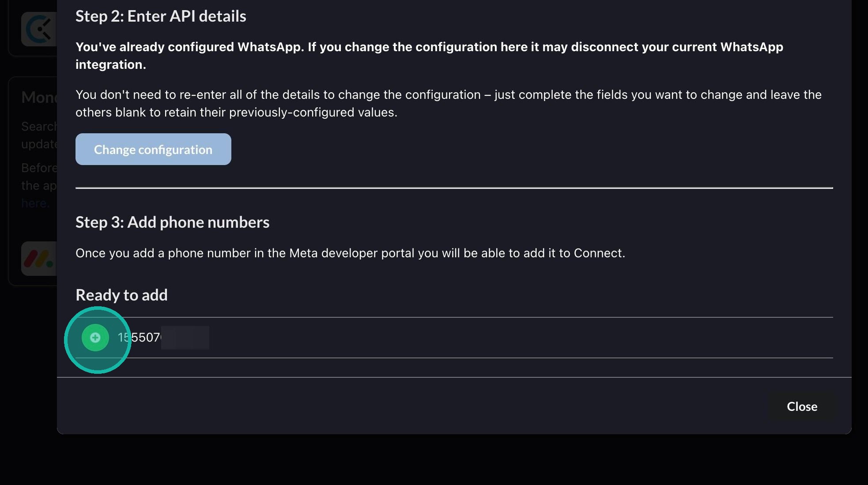Click the redacted portion of the phone number
The height and width of the screenshot is (485, 868).
pos(185,338)
